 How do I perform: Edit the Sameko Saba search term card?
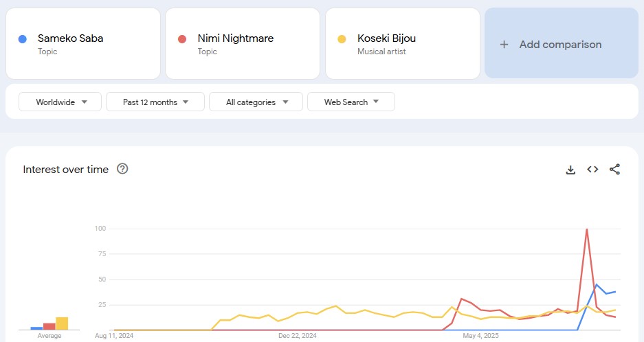pyautogui.click(x=83, y=43)
